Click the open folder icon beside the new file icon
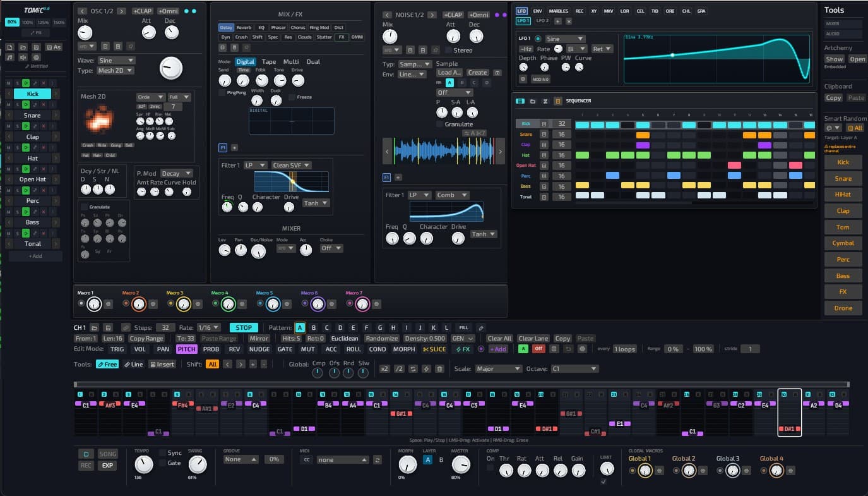The height and width of the screenshot is (496, 868). 23,47
